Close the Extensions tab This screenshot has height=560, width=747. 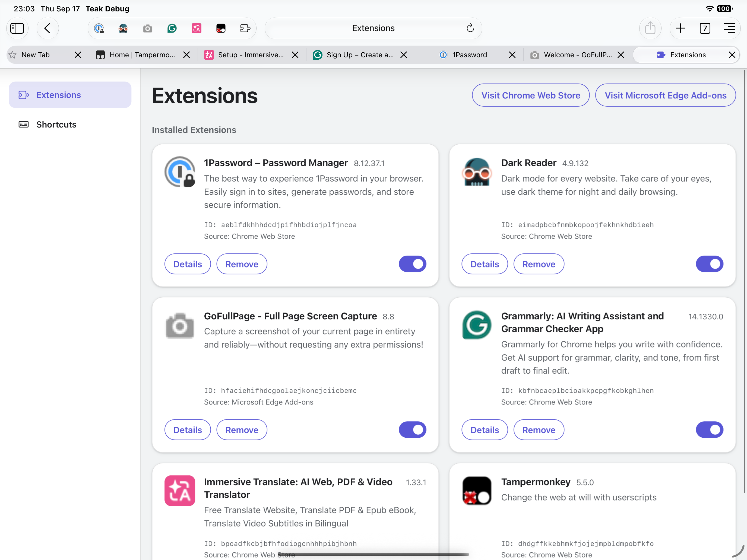[732, 55]
